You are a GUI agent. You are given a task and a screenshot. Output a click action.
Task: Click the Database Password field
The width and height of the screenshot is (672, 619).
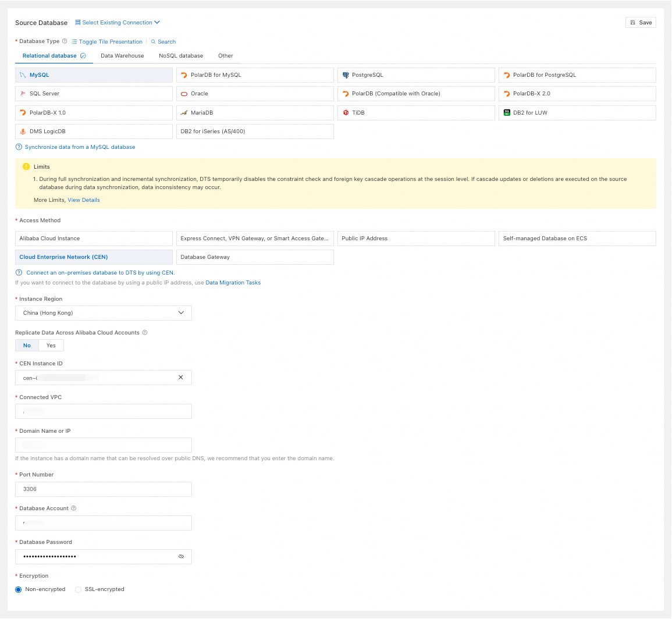pyautogui.click(x=104, y=557)
